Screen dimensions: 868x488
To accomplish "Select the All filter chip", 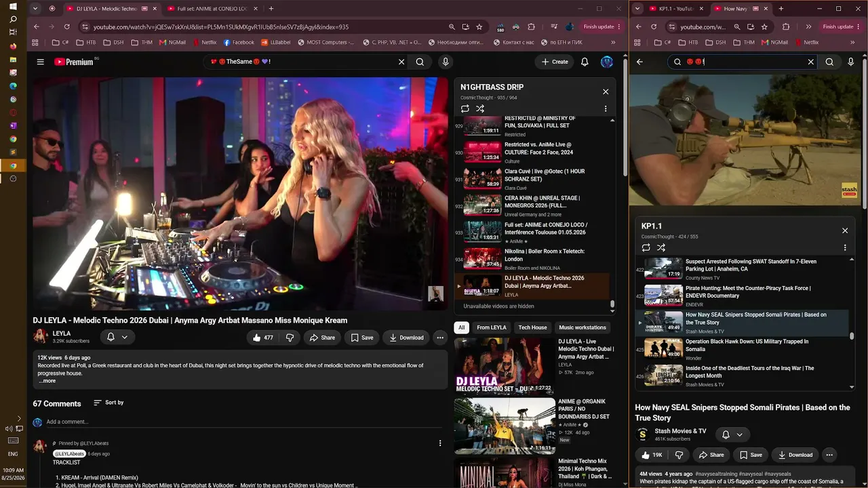I will point(461,327).
